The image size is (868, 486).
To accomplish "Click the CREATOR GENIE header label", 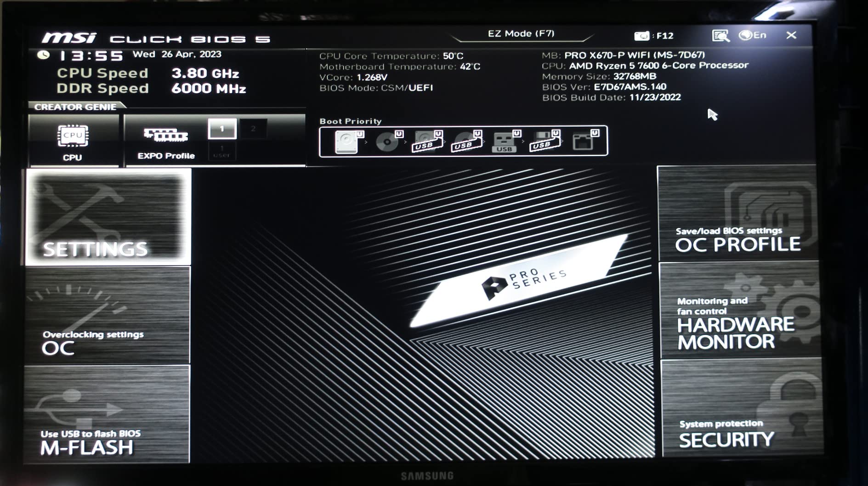I will 75,107.
